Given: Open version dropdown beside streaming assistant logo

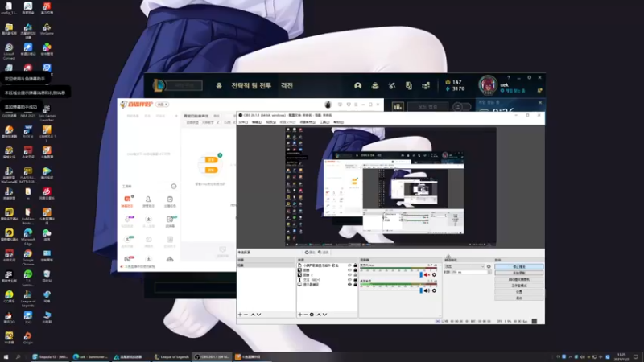Looking at the screenshot, I should click(163, 105).
